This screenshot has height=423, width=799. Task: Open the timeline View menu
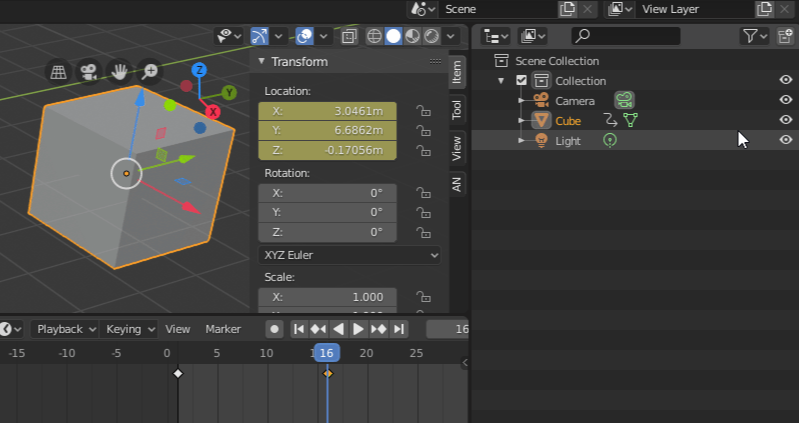coord(177,329)
